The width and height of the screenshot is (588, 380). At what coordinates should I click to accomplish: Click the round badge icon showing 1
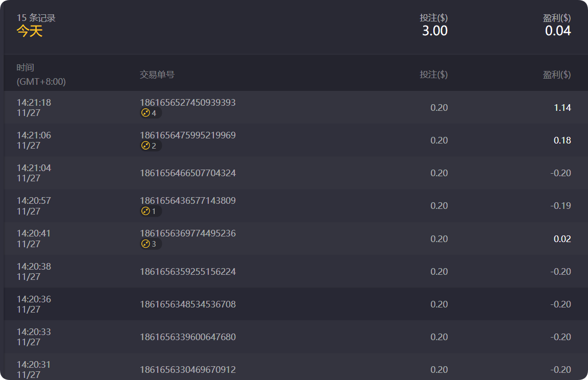tap(146, 211)
